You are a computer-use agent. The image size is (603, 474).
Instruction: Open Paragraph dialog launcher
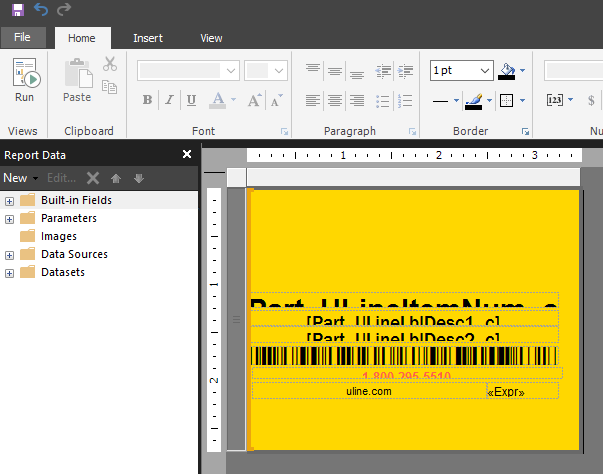pos(412,132)
